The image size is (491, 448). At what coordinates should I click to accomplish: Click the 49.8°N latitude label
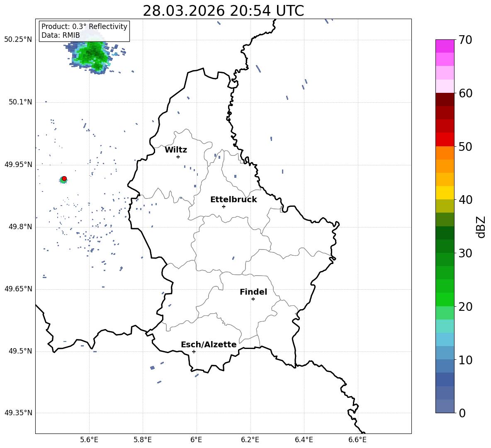point(20,227)
